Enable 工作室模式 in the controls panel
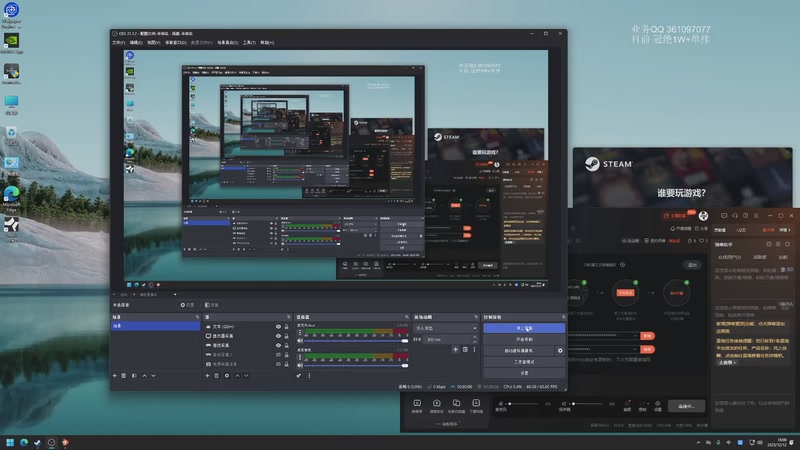 click(524, 362)
